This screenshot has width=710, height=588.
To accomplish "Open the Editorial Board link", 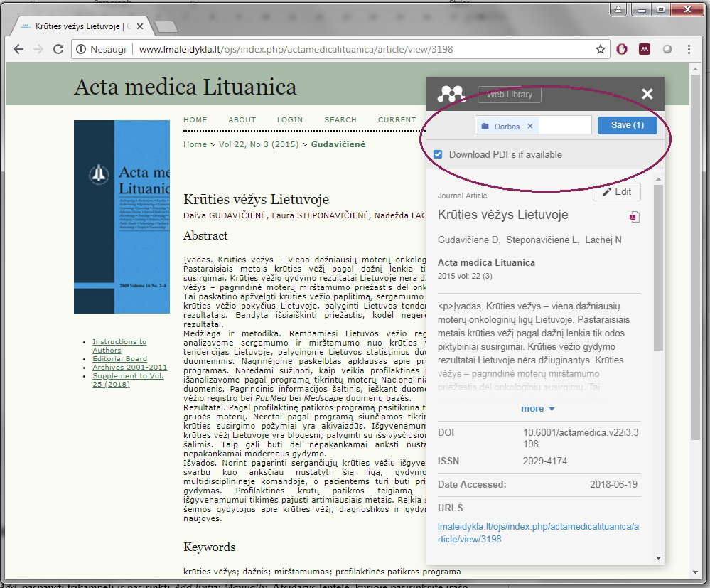I will 119,359.
